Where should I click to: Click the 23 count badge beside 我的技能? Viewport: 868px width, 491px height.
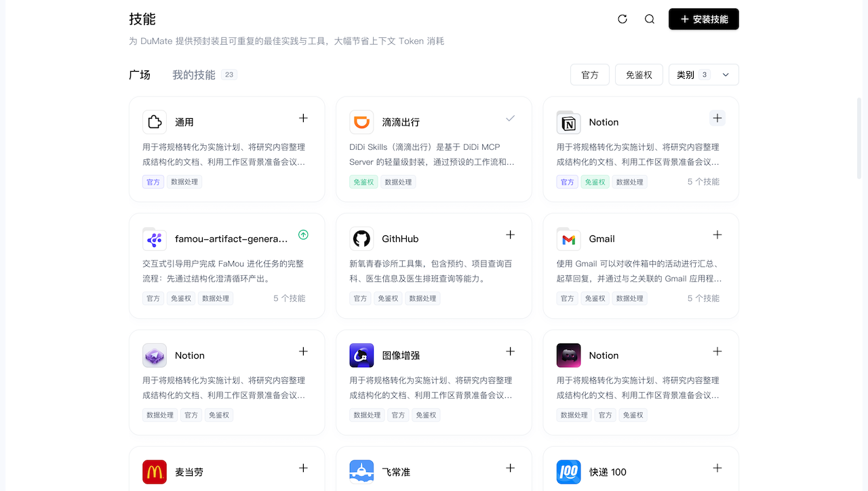tap(229, 75)
